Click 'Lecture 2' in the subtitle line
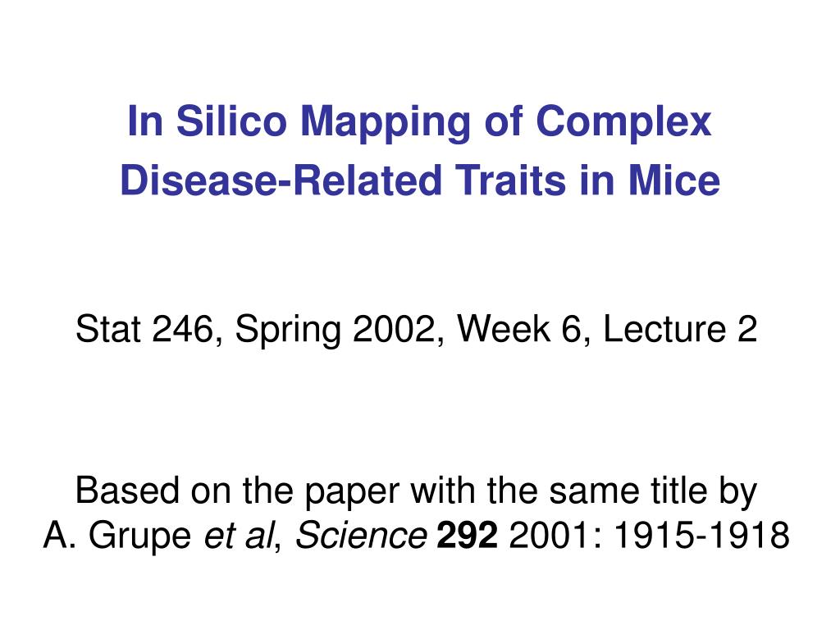 click(680, 329)
